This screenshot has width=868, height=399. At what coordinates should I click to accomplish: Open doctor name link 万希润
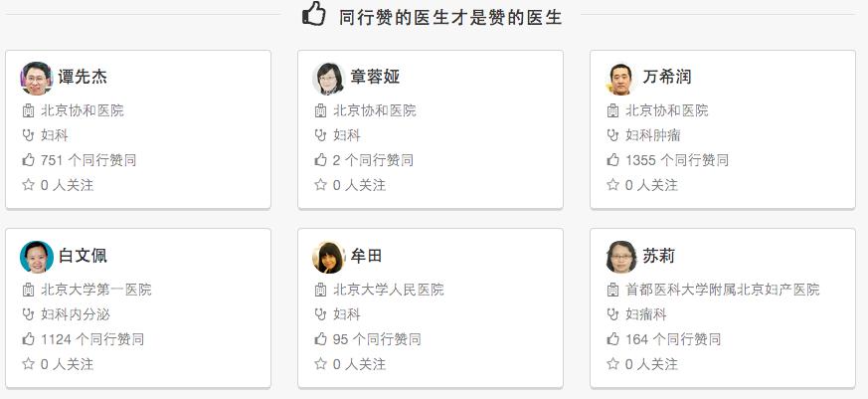tap(667, 77)
